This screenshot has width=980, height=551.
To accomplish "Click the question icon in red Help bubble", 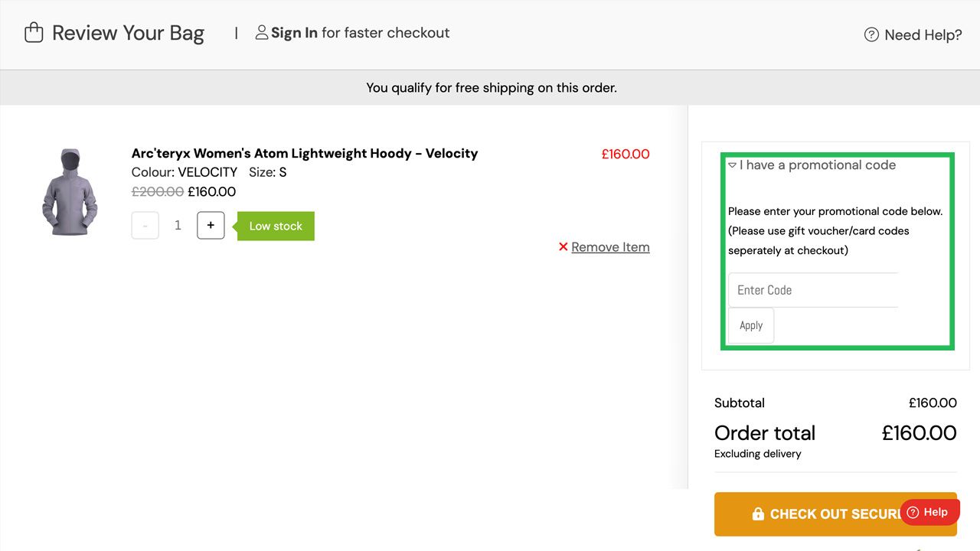I will (913, 513).
